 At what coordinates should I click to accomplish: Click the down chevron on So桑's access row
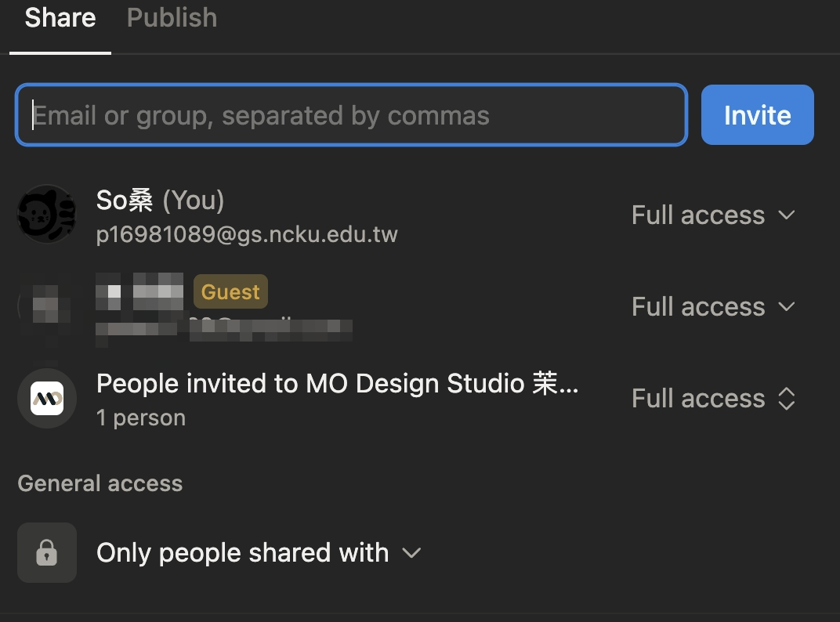(786, 216)
